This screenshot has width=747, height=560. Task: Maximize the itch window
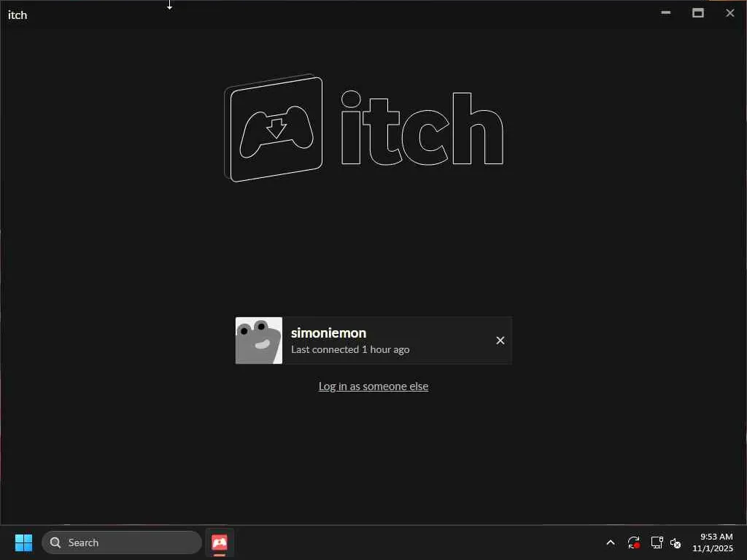tap(698, 13)
